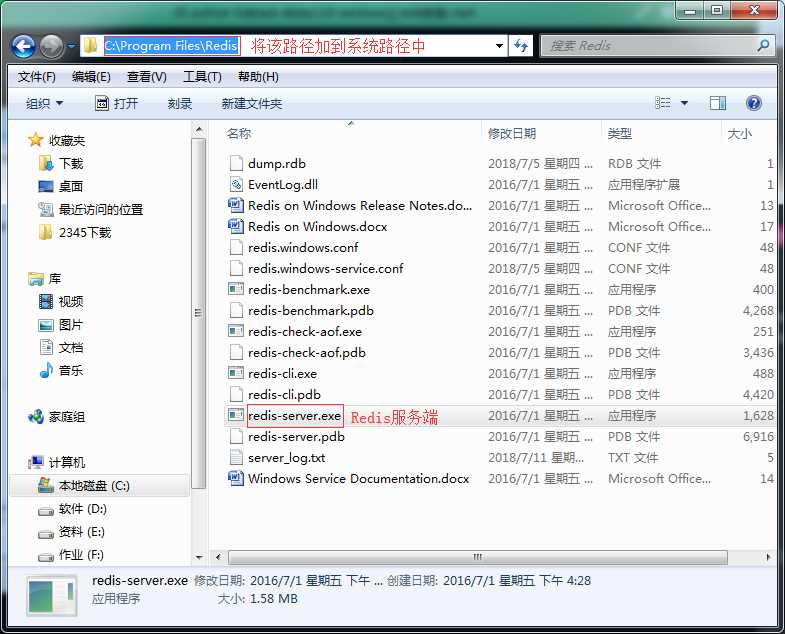
Task: Create a folder via 新建文件夹 button
Action: point(251,104)
